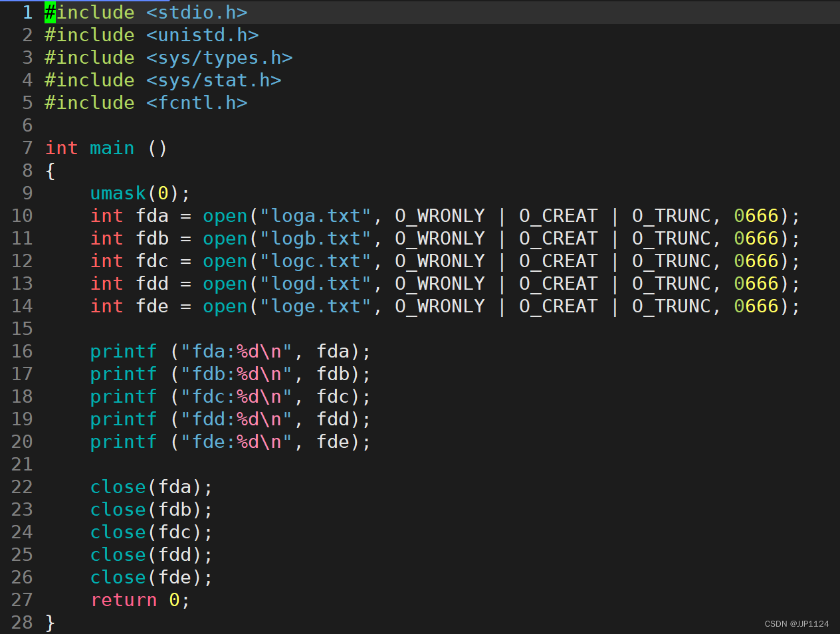Click <fcntl.h> on line 5
Image resolution: width=840 pixels, height=634 pixels.
tap(197, 103)
